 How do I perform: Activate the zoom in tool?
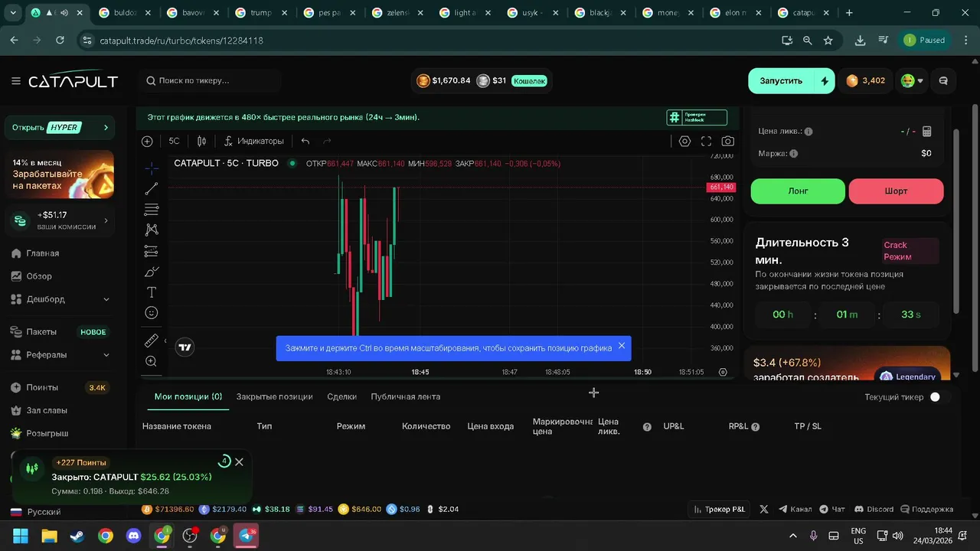[152, 361]
